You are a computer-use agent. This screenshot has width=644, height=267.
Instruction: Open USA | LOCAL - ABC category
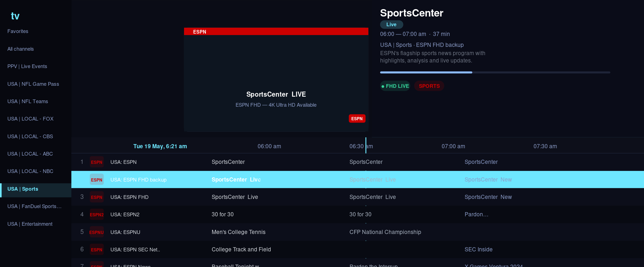pyautogui.click(x=30, y=154)
